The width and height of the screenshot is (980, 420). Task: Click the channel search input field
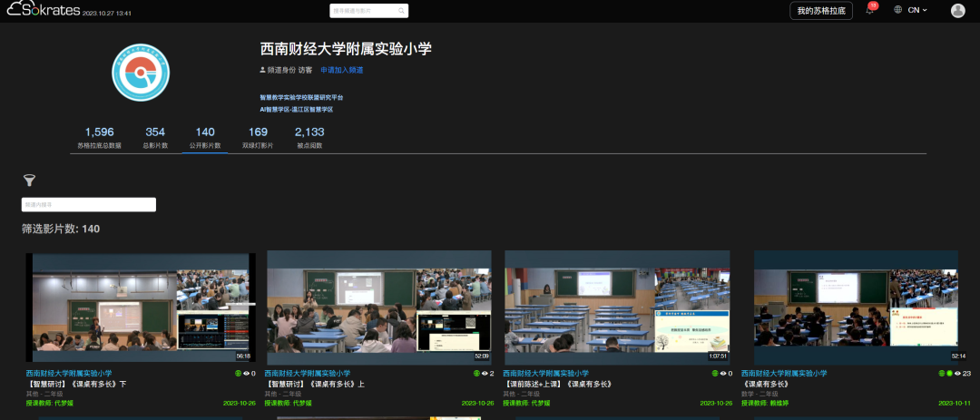click(89, 205)
